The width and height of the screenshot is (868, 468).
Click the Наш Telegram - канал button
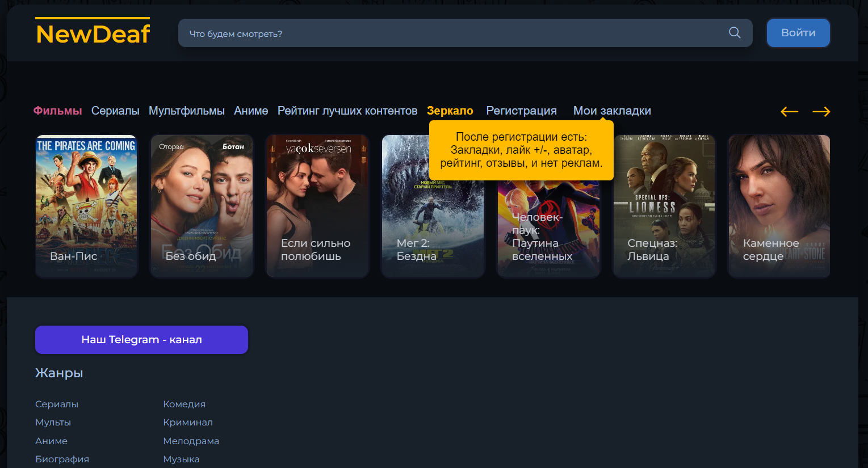[x=141, y=339]
